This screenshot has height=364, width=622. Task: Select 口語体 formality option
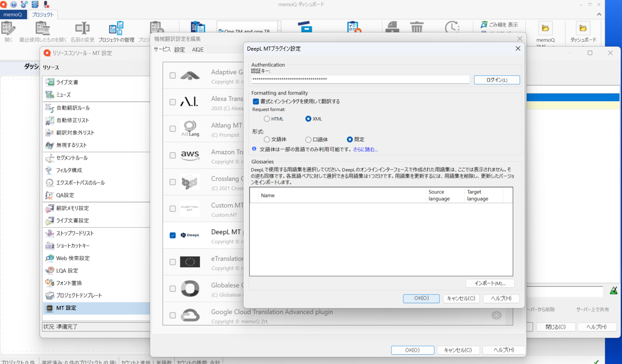tap(308, 139)
